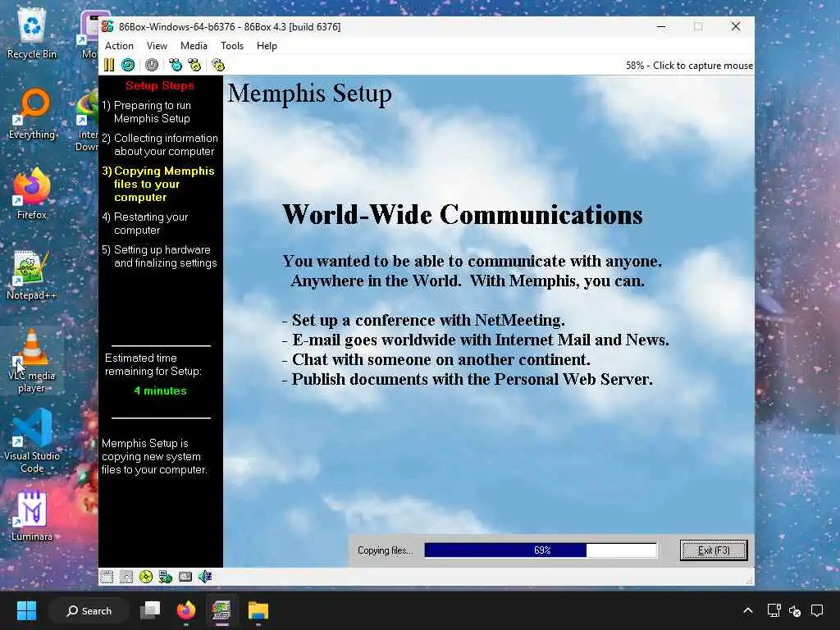The height and width of the screenshot is (630, 840).
Task: Open File Explorer from the taskbar
Action: (x=258, y=610)
